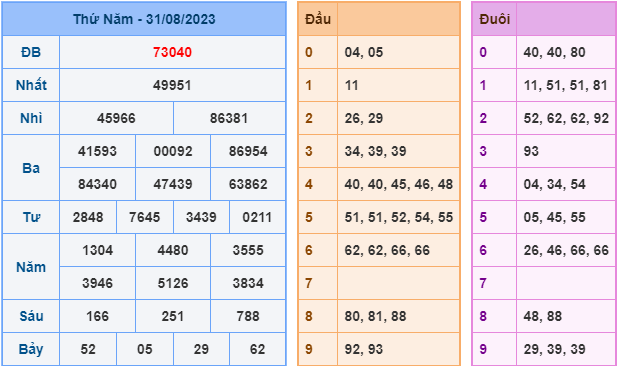The image size is (618, 366).
Task: Click the Năm number 3834
Action: click(248, 283)
